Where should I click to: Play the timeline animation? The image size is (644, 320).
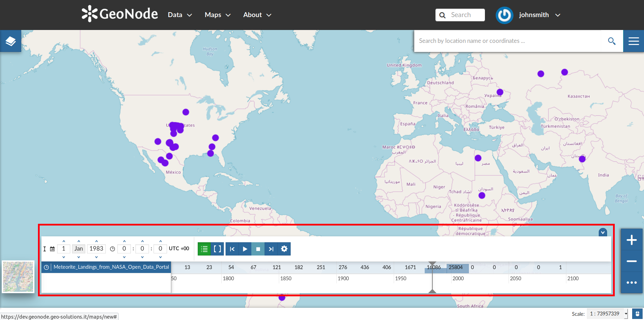[x=245, y=249]
